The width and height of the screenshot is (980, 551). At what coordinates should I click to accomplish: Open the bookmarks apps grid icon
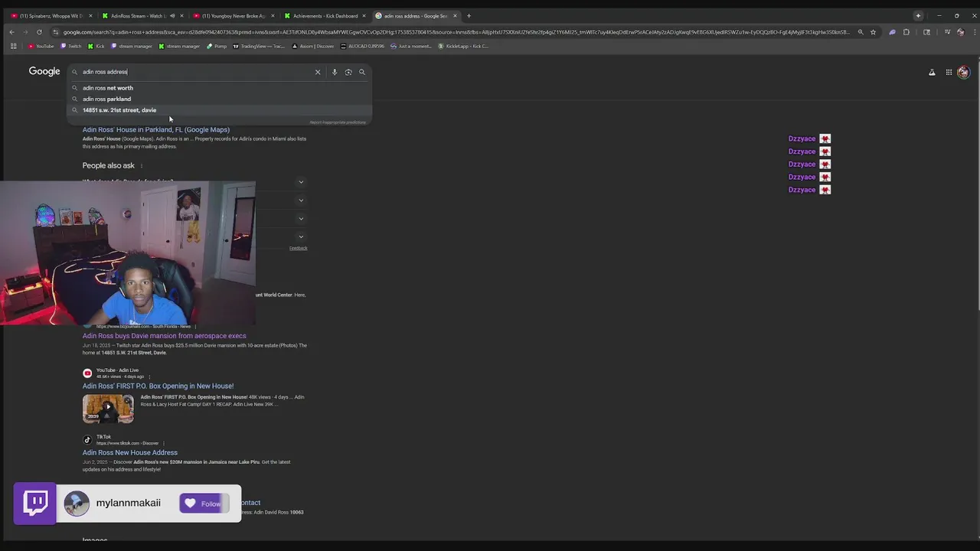[13, 46]
